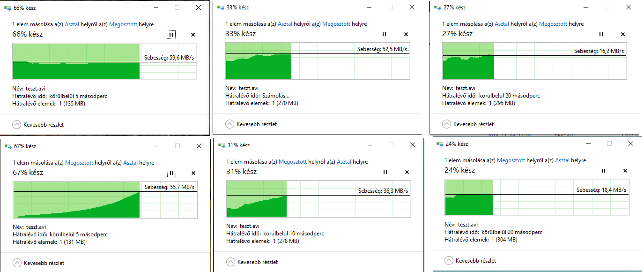Screen dimensions: 644x272
Task: Open the Megosztott destination link in 66% dialog
Action: click(x=122, y=24)
